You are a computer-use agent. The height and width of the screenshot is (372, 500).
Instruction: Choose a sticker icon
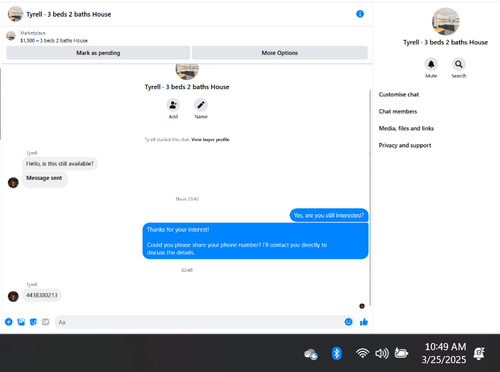(33, 322)
